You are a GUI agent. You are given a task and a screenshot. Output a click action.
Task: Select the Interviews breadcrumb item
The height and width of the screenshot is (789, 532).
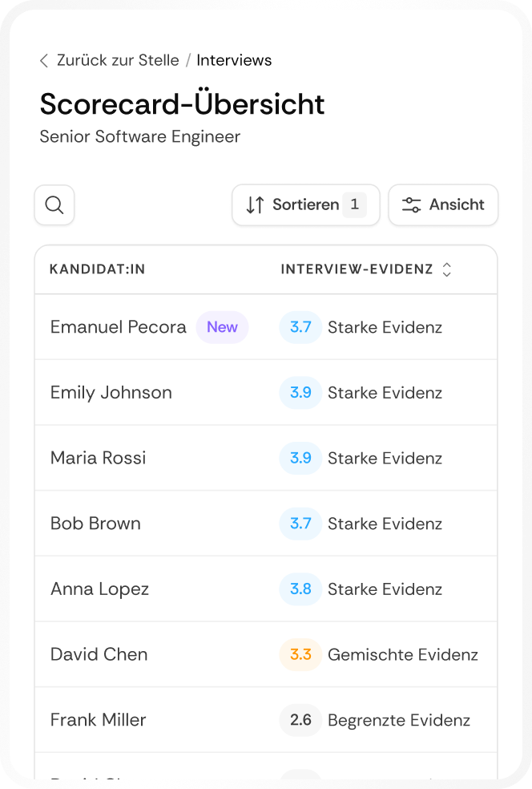(234, 60)
